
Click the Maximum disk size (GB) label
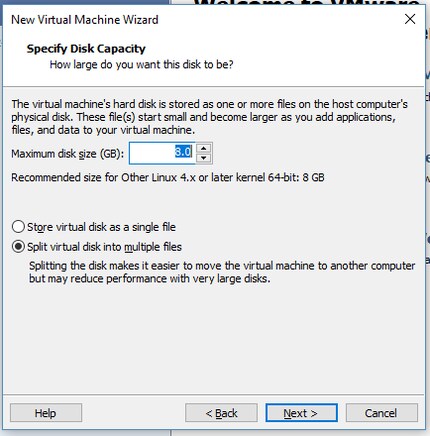[68, 154]
